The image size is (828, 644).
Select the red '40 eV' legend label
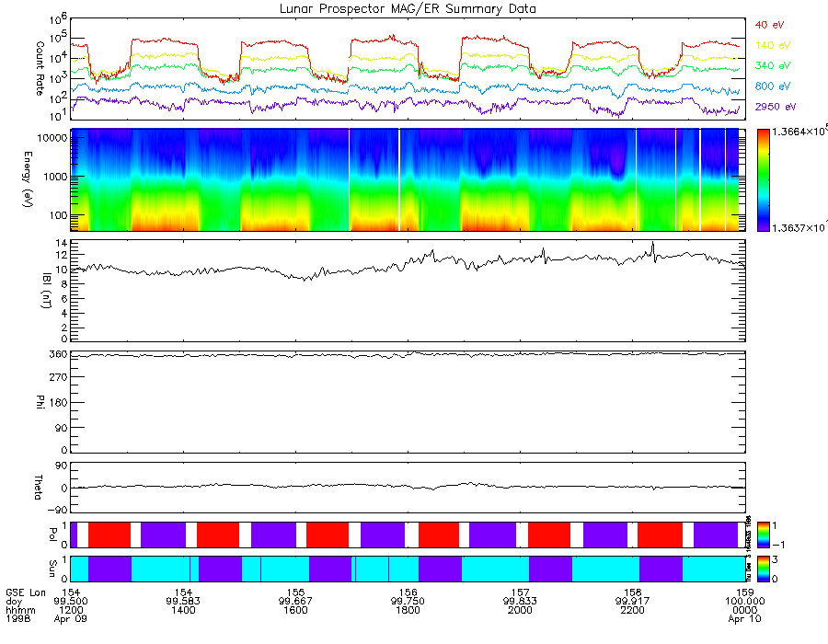coord(769,25)
